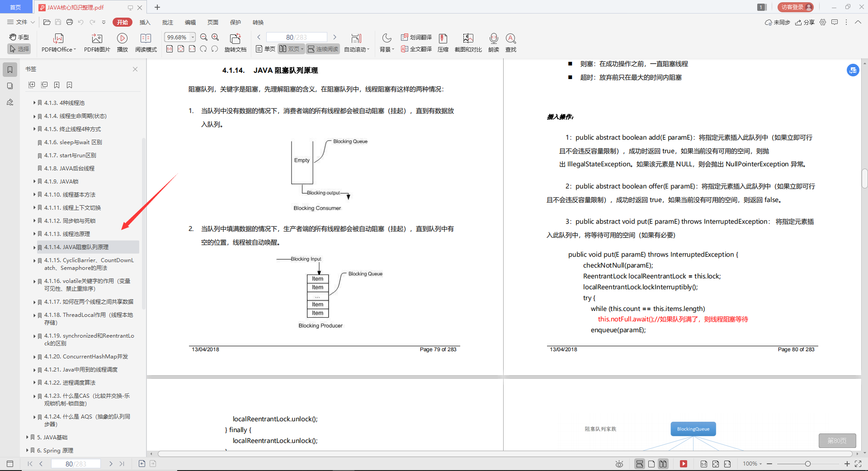
Task: Open the 文件 menu
Action: tap(19, 22)
